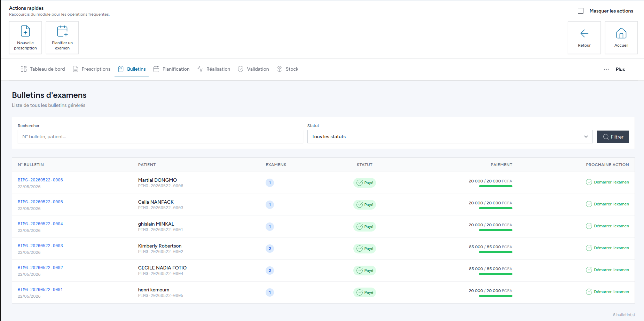Click Payé status badge for Martial DONGMO
Image resolution: width=644 pixels, height=321 pixels.
pos(364,183)
